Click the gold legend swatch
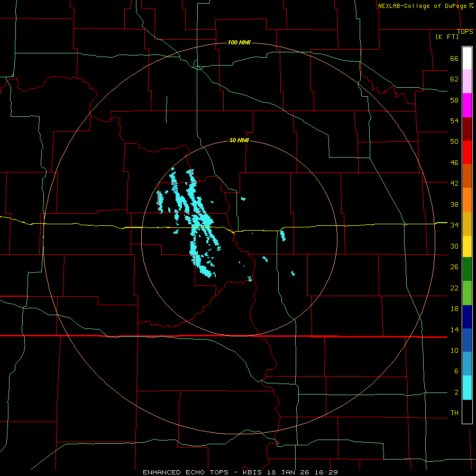Viewport: 476px width, 476px height. click(467, 224)
